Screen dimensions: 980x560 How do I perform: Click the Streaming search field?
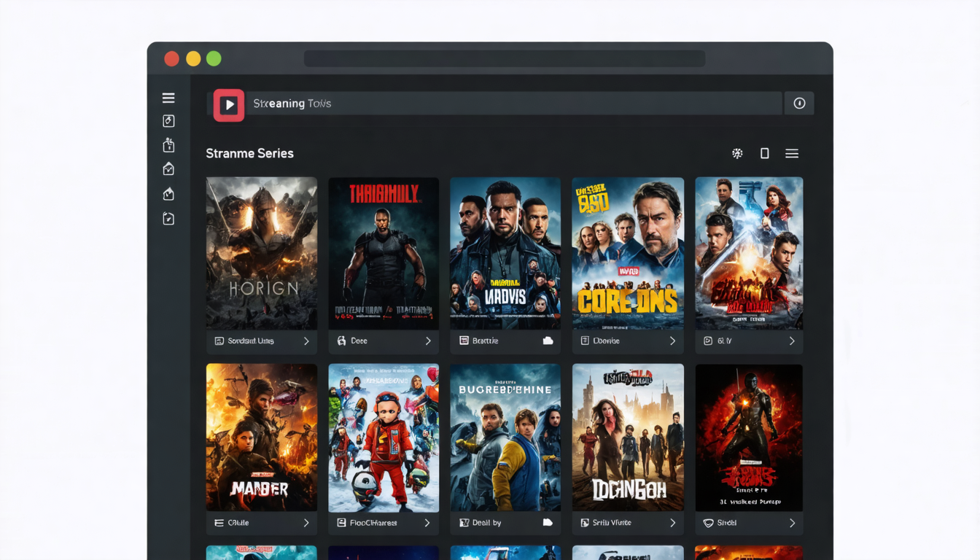[x=514, y=104]
